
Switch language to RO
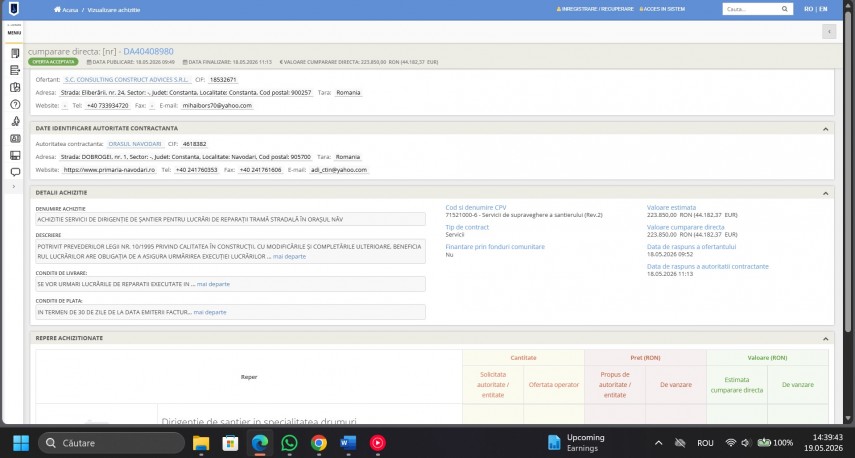[x=809, y=9]
